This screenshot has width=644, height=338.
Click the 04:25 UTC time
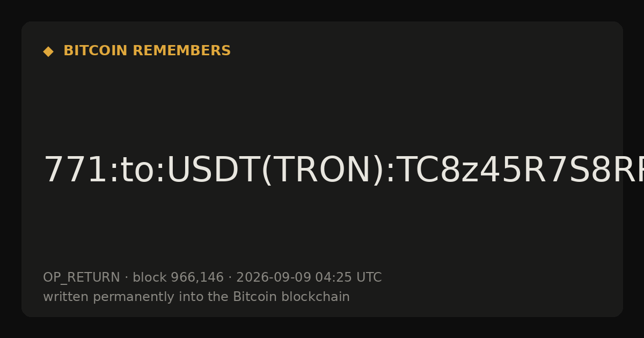348,278
